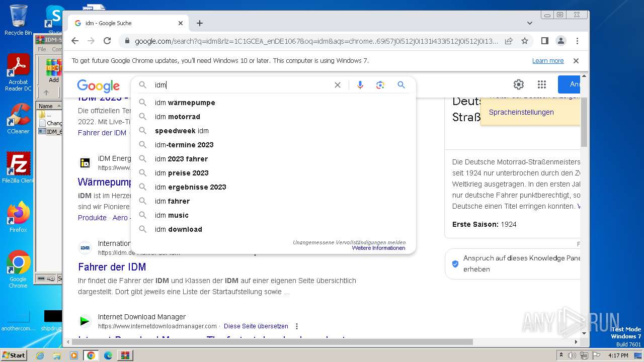Reload the Google search page
644x362 pixels.
pyautogui.click(x=107, y=41)
